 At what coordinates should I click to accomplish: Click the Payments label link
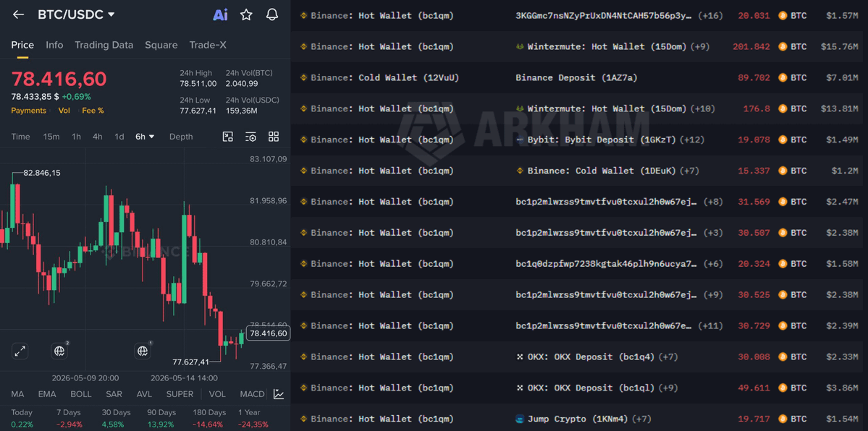29,111
